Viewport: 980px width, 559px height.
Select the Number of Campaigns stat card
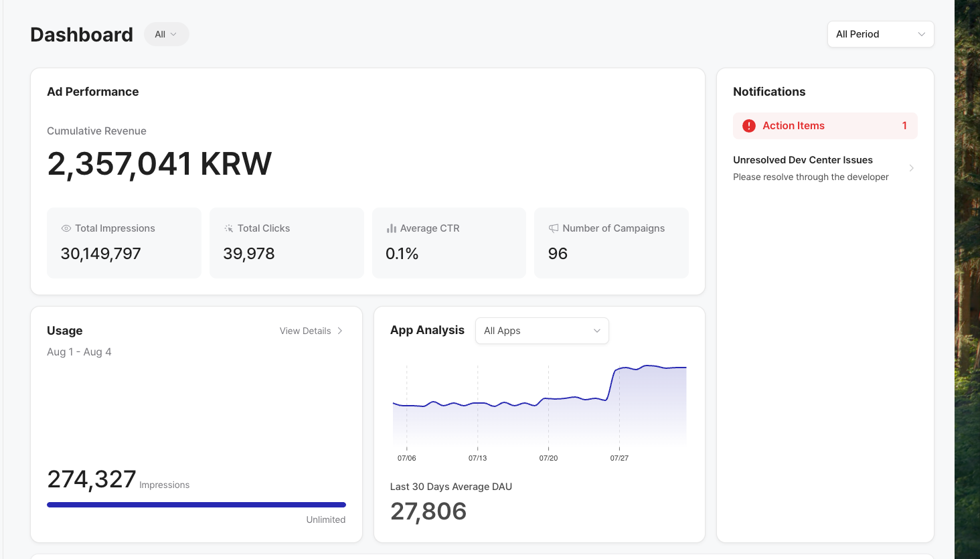coord(611,242)
